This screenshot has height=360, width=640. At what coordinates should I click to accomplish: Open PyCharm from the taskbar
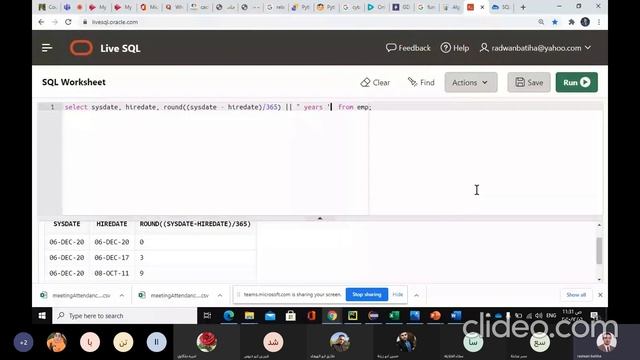point(353,316)
